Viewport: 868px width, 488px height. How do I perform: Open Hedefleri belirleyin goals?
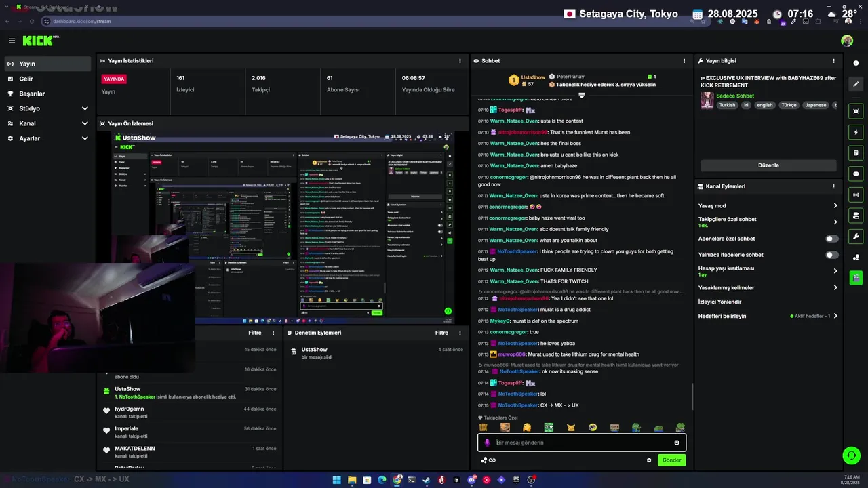tap(768, 316)
